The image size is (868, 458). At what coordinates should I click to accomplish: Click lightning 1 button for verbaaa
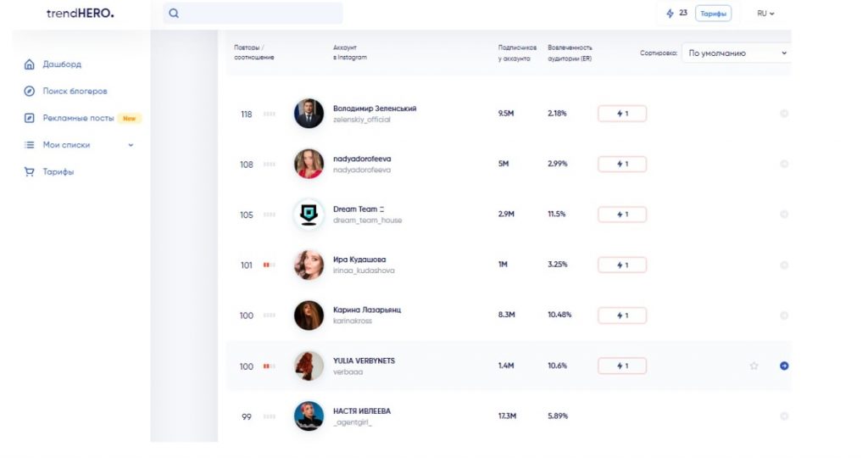622,366
